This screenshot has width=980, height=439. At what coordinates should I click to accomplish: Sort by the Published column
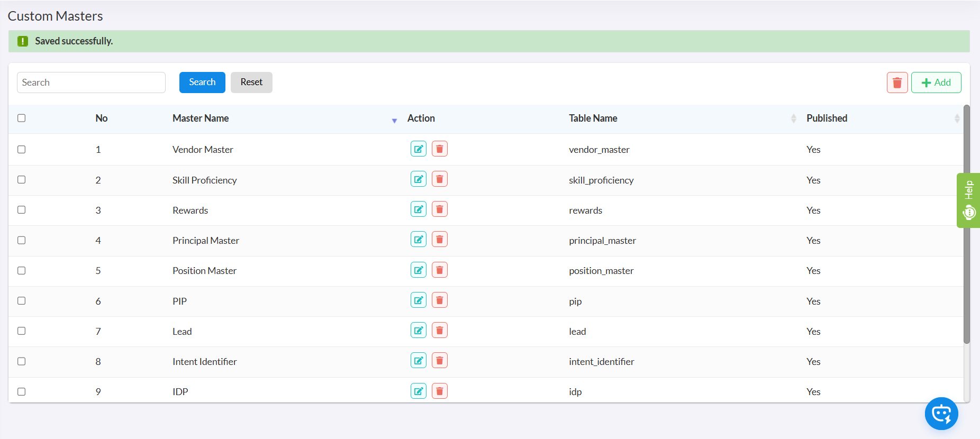click(x=956, y=118)
